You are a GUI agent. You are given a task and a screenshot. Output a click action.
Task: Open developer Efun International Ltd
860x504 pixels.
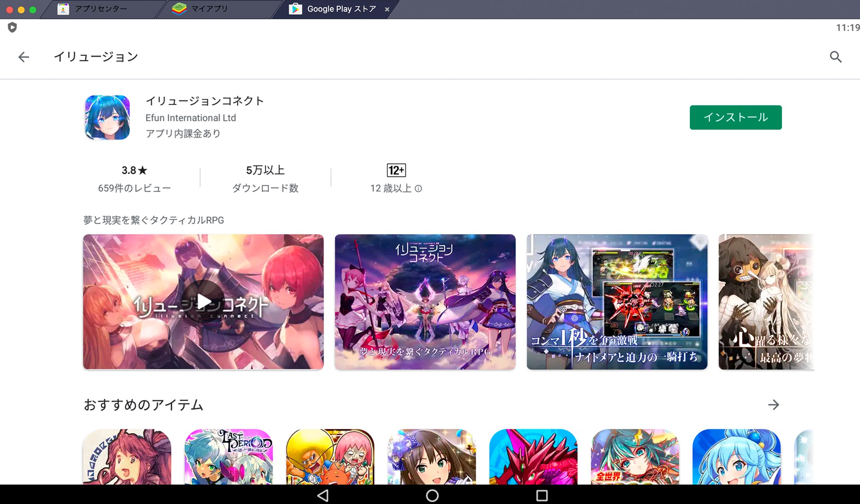pos(191,118)
